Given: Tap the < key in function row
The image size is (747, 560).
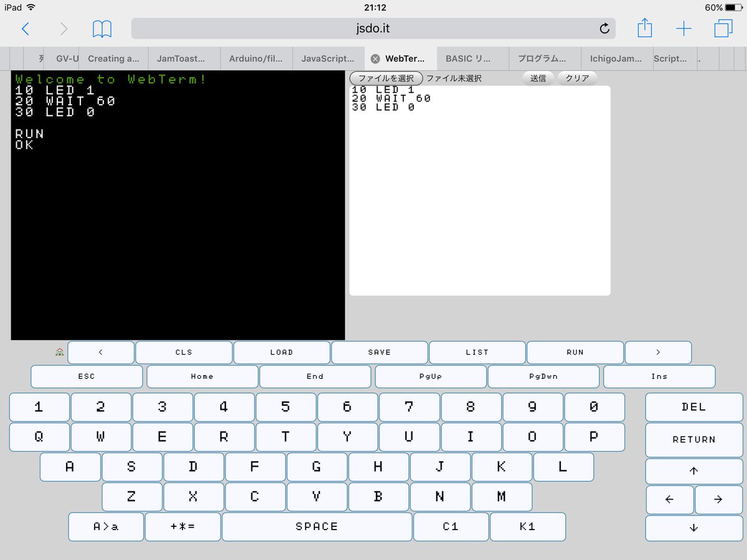Looking at the screenshot, I should pos(101,352).
